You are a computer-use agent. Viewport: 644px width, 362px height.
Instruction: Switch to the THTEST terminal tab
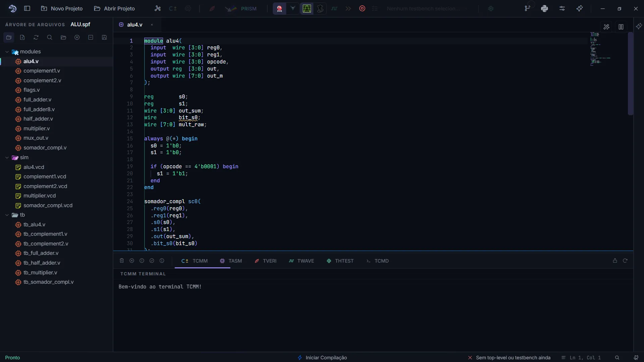coord(340,261)
